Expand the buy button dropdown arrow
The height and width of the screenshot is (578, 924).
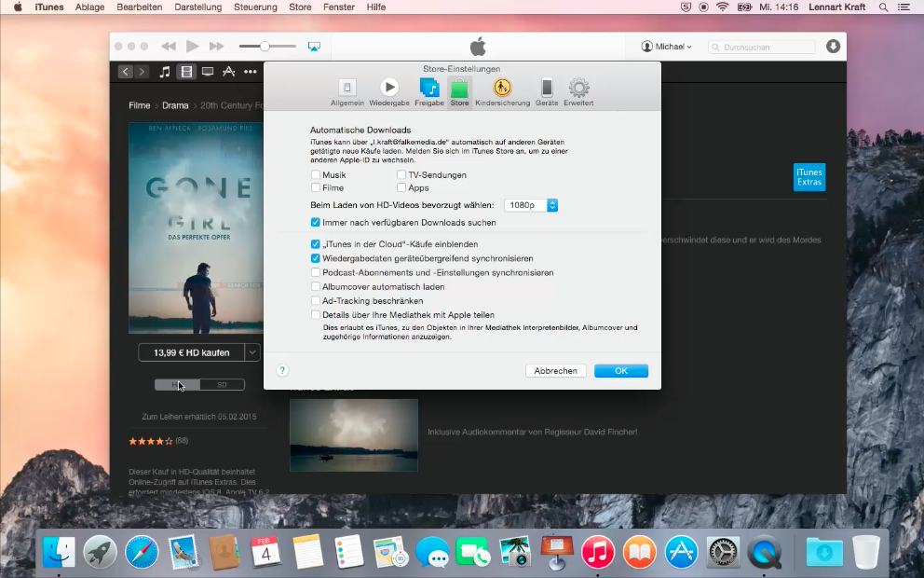(252, 352)
